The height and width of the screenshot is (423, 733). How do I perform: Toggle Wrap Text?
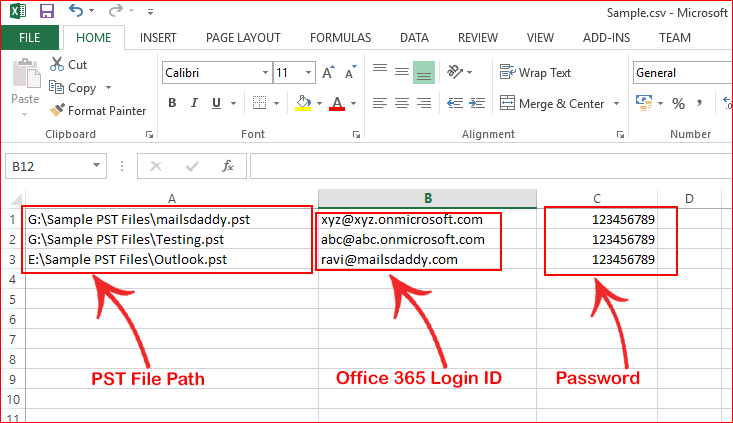[535, 72]
